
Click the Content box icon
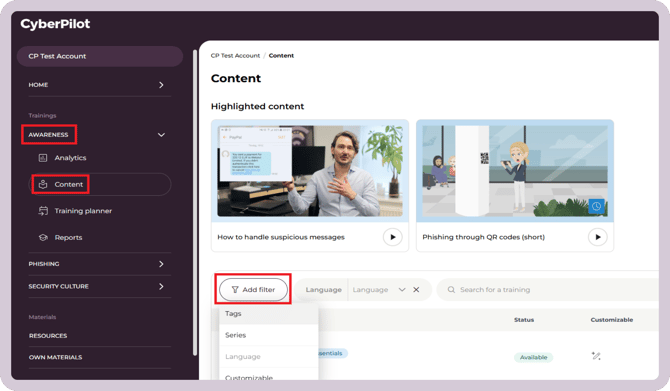click(x=43, y=185)
